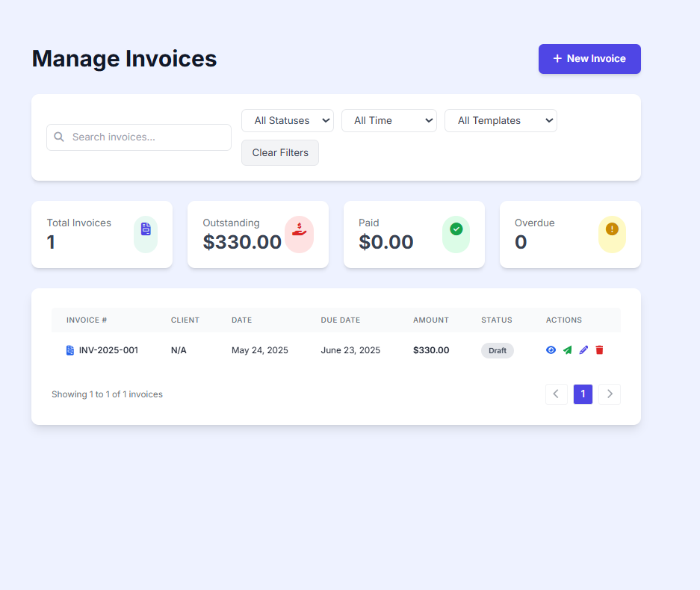Delete invoice INV-2025-001 with trash icon
Screen dimensions: 700x590
600,350
